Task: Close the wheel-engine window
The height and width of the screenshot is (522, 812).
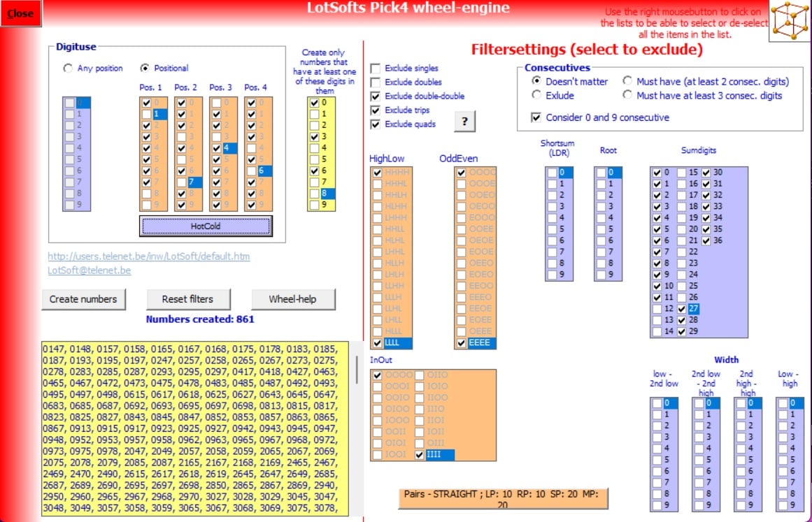Action: pyautogui.click(x=21, y=13)
